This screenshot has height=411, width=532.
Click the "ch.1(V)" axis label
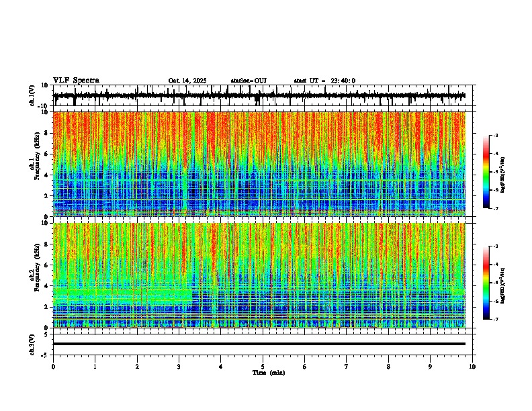(x=32, y=95)
